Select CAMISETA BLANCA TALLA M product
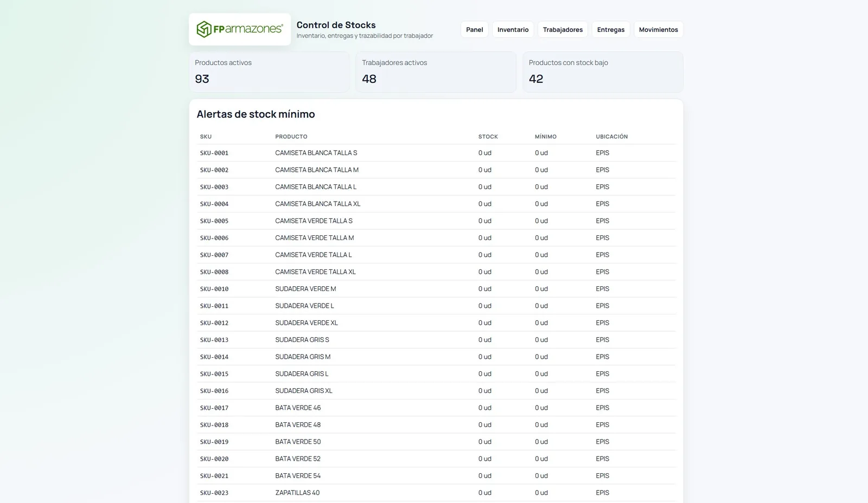This screenshot has width=868, height=503. click(x=317, y=170)
